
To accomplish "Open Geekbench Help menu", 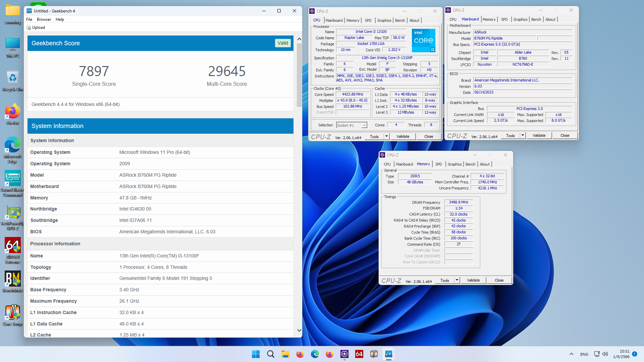I will 60,19.
